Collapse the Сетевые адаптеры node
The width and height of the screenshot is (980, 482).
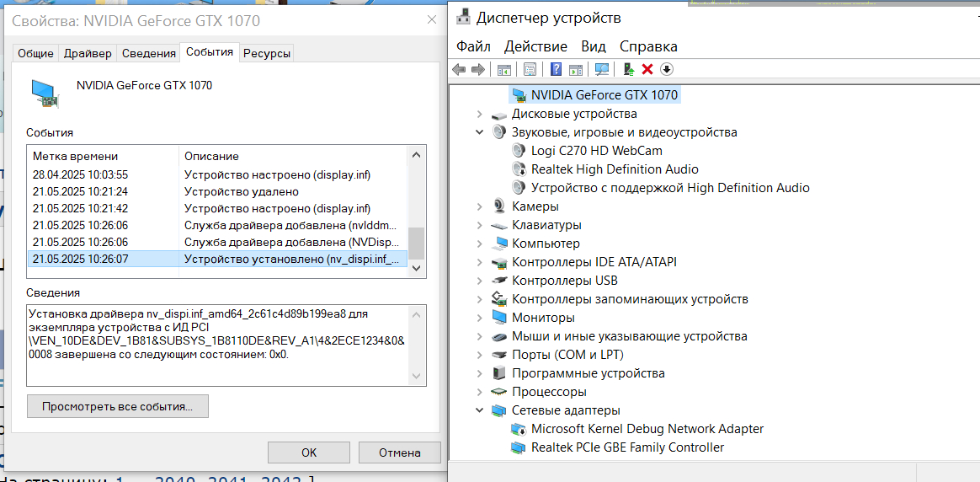480,410
